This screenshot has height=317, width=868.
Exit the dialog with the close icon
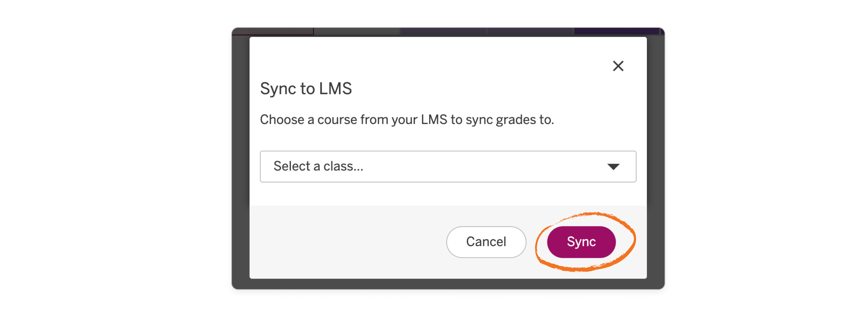[x=618, y=66]
